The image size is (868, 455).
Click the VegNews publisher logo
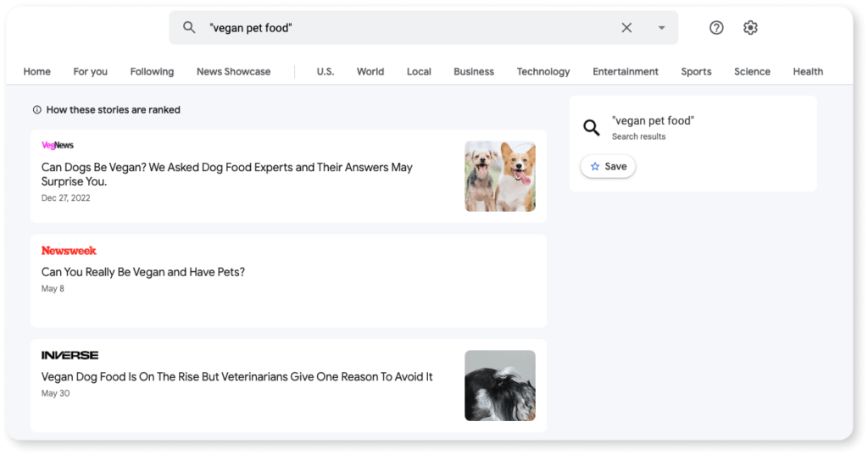(58, 146)
